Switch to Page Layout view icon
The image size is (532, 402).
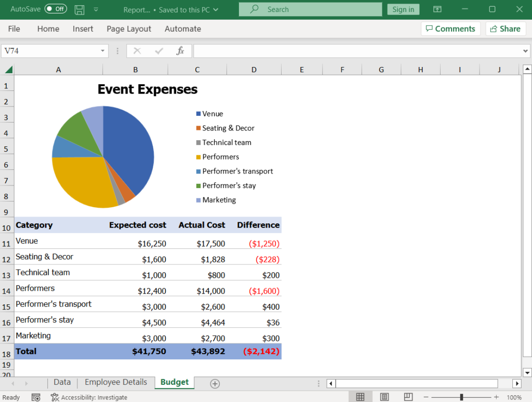[385, 396]
